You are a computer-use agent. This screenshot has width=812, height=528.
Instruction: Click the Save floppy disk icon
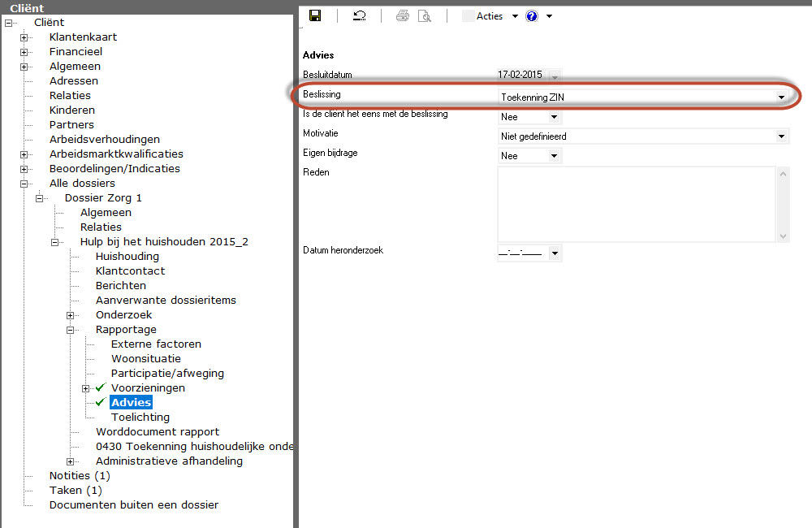(315, 15)
